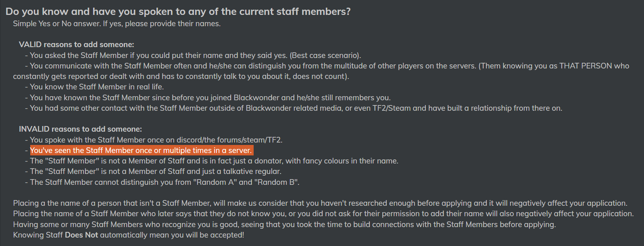Viewport: 644px width, 246px height.
Task: Click the line about 'just a talkative regular'
Action: pyautogui.click(x=153, y=172)
